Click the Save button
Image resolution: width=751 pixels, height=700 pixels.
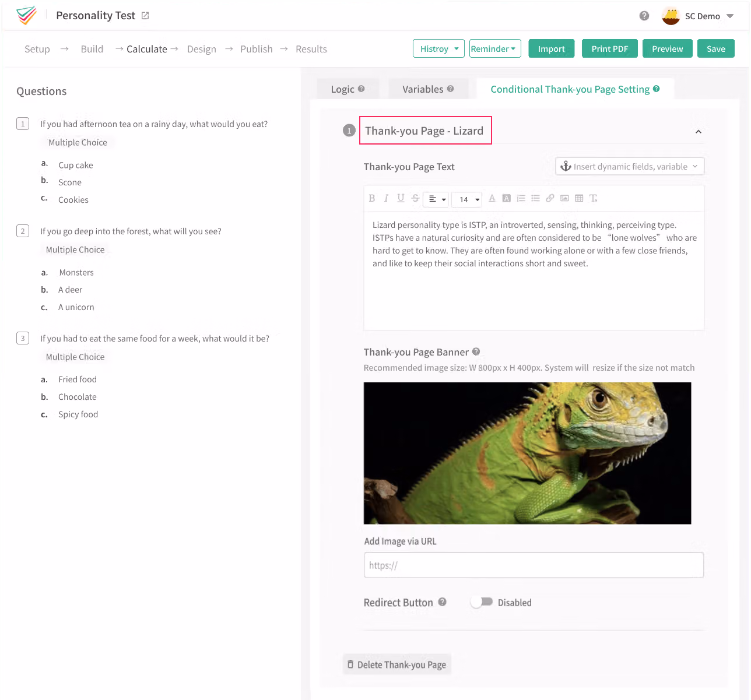pos(716,49)
